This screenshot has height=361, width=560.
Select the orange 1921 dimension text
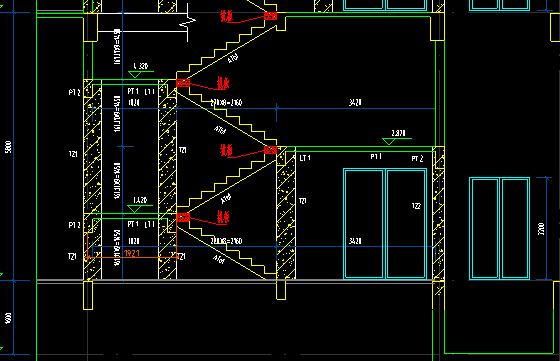pos(131,253)
